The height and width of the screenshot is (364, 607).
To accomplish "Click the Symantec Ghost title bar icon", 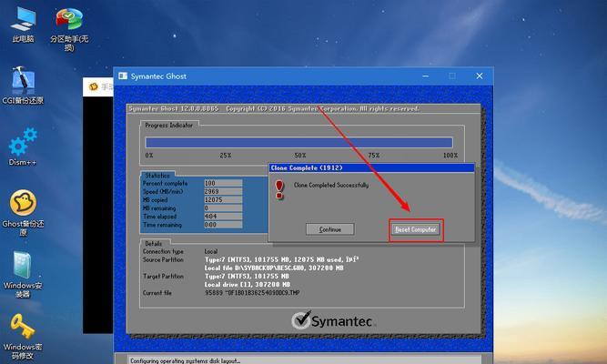I will pyautogui.click(x=123, y=76).
